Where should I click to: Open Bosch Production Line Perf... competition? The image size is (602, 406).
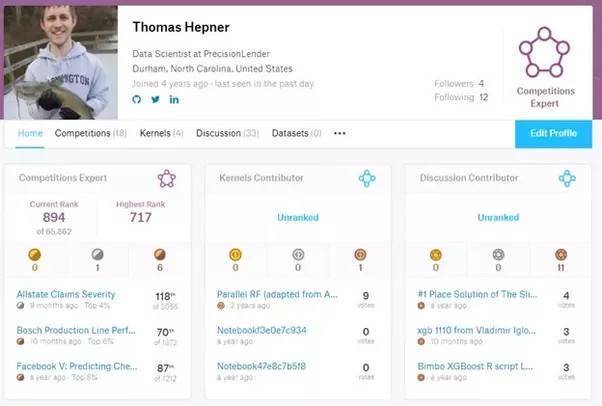76,330
